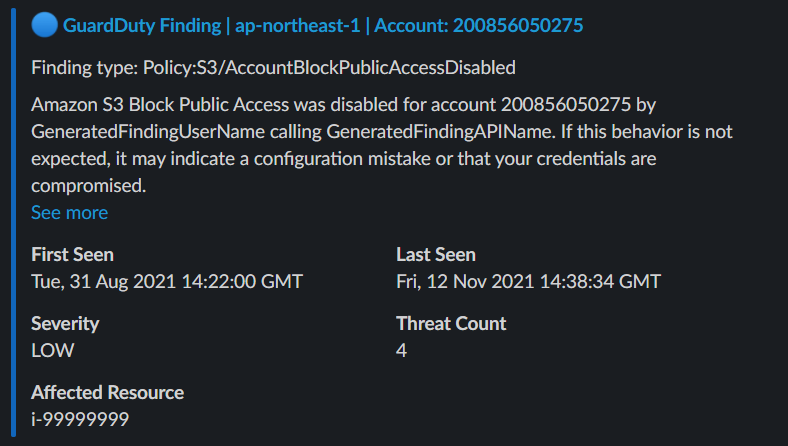The height and width of the screenshot is (446, 788).
Task: Click the i-99999999 resource ID
Action: click(x=80, y=419)
